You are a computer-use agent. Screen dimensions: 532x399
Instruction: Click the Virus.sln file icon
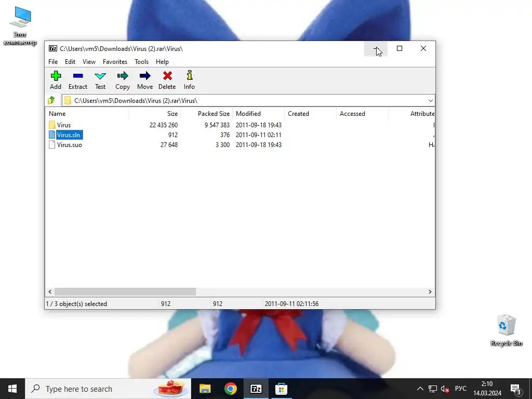pos(52,135)
